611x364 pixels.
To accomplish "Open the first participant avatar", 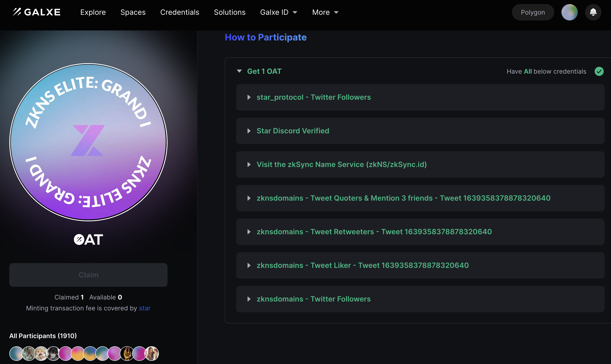I will pos(16,354).
